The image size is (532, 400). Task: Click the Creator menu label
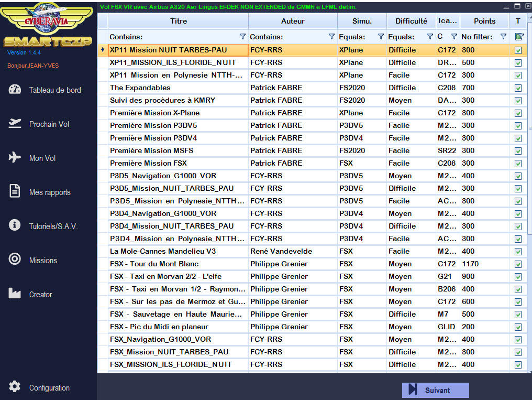click(x=41, y=295)
